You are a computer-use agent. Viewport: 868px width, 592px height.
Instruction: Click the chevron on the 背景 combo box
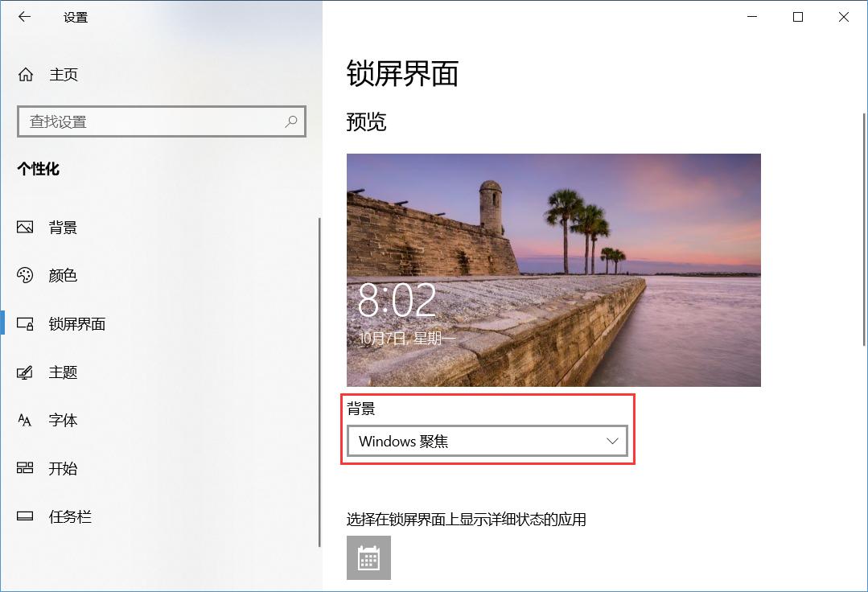click(611, 441)
